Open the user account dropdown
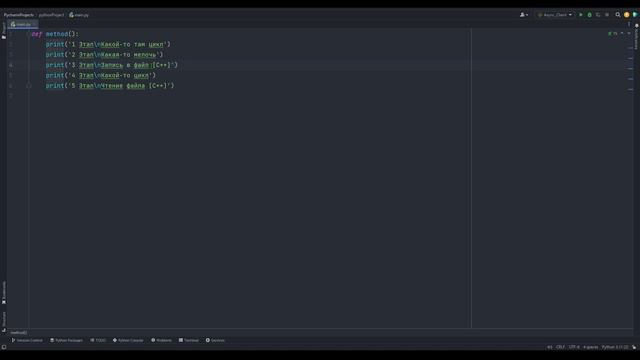Image resolution: width=640 pixels, height=360 pixels. [524, 15]
